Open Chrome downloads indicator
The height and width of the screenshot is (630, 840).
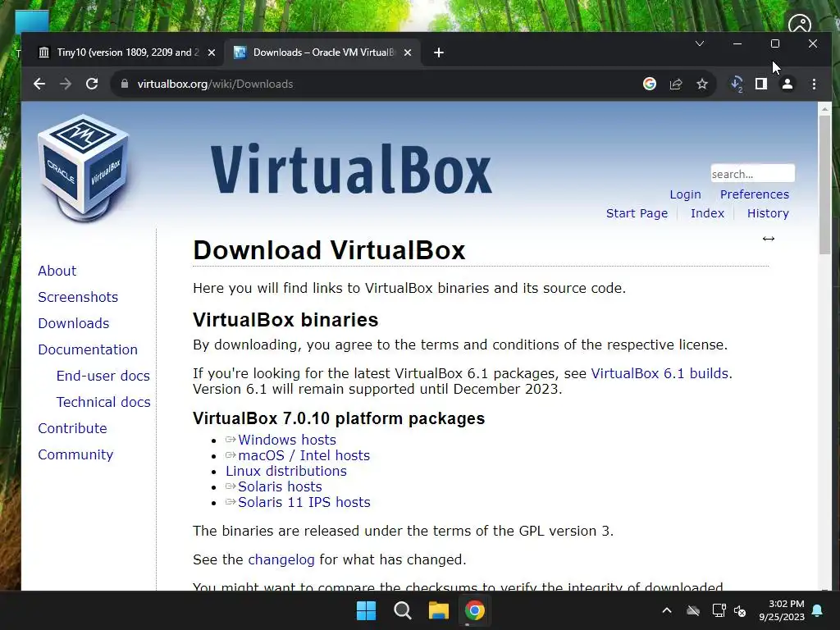click(x=737, y=84)
